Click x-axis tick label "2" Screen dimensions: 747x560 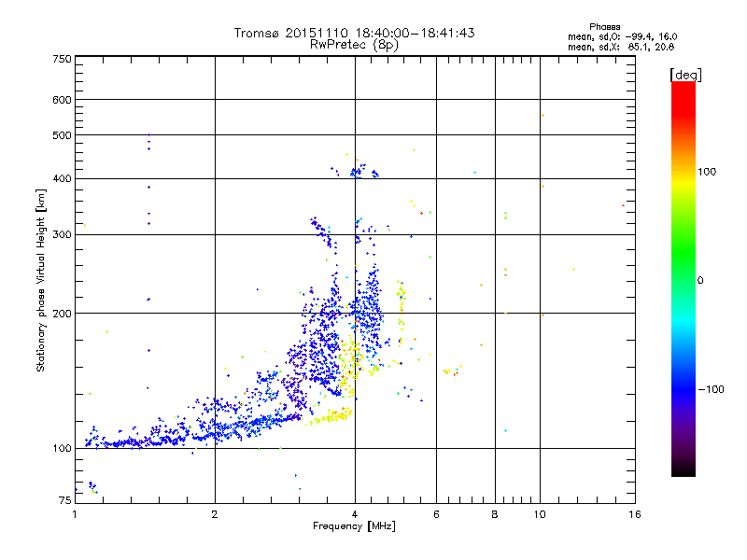[215, 514]
